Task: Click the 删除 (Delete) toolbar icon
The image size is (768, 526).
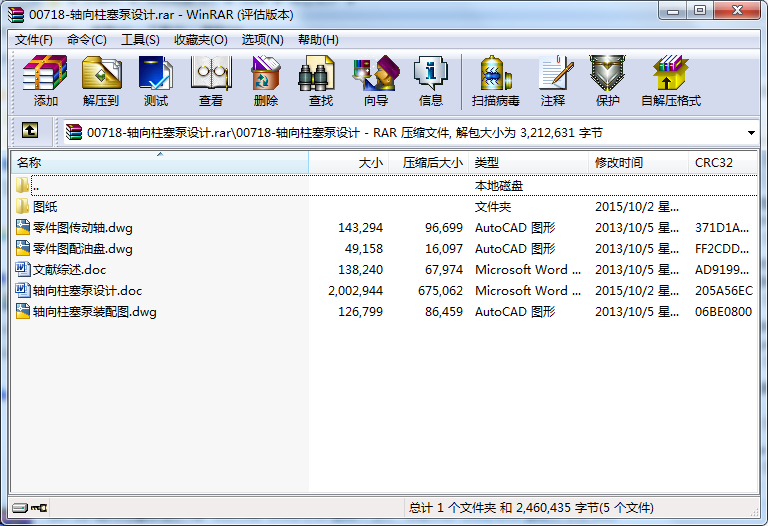Action: click(x=266, y=81)
